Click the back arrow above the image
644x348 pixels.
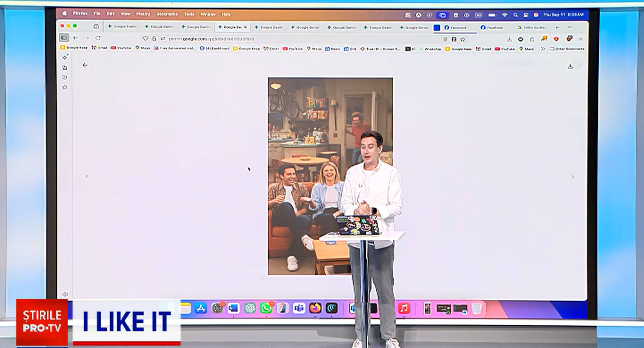[x=85, y=65]
